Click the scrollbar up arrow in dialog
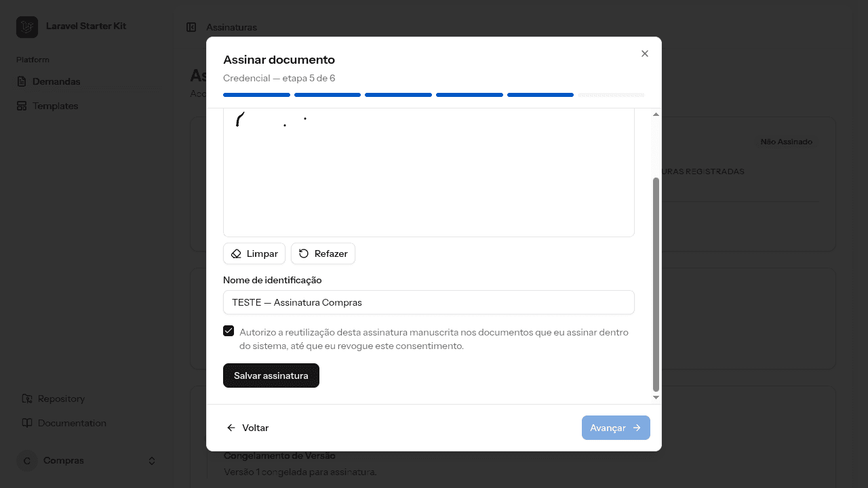 click(656, 115)
